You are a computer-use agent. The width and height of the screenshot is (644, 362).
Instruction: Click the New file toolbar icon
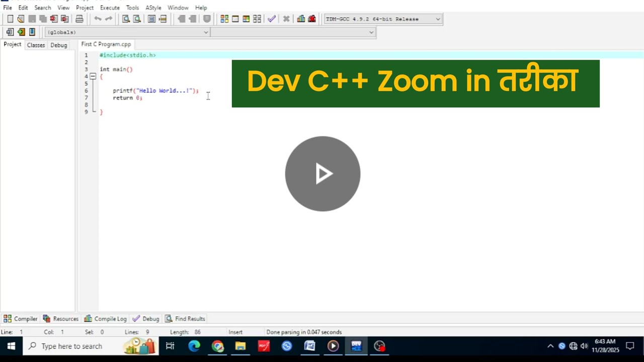click(10, 19)
